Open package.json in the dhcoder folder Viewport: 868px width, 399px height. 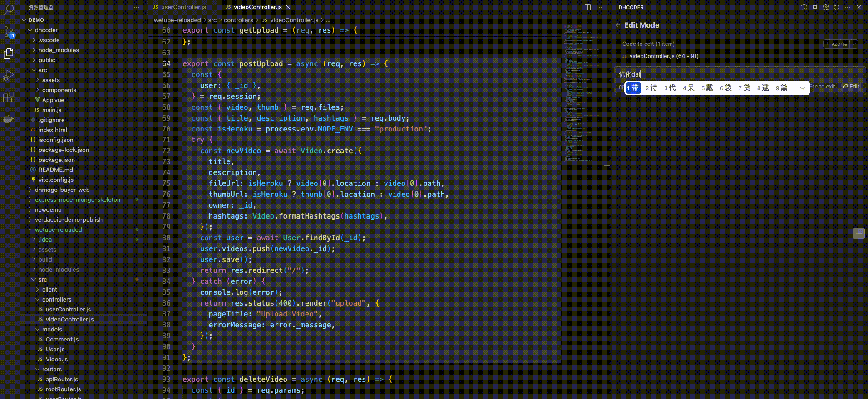[56, 160]
